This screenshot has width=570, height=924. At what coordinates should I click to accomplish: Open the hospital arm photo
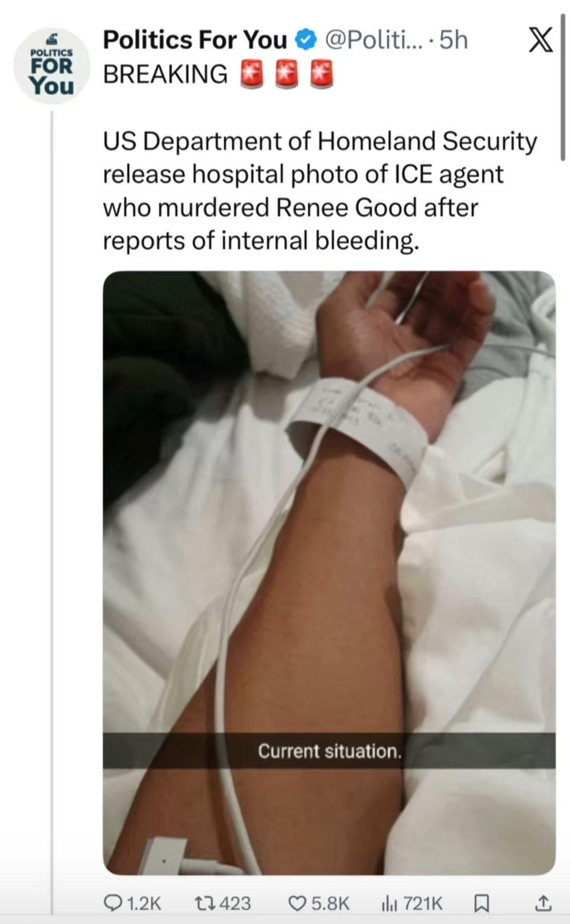click(329, 573)
